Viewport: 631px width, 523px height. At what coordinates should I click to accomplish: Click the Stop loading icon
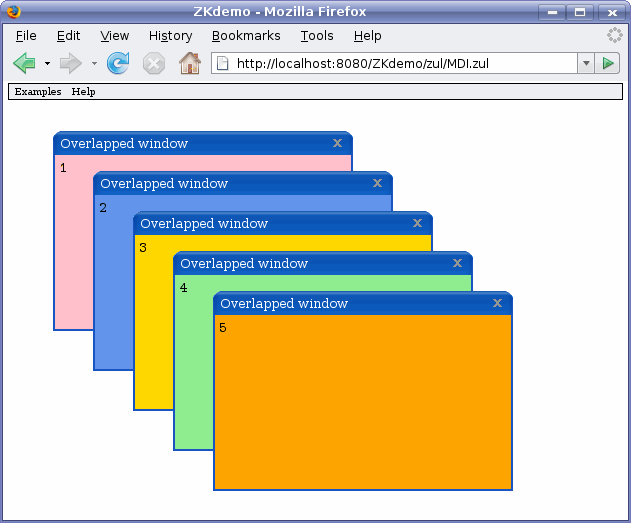153,64
